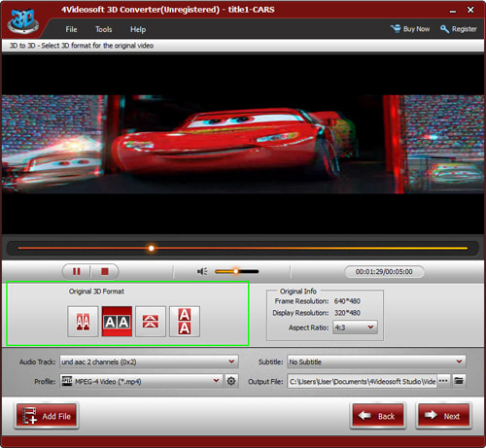Open the Audio Track dropdown

click(x=149, y=362)
